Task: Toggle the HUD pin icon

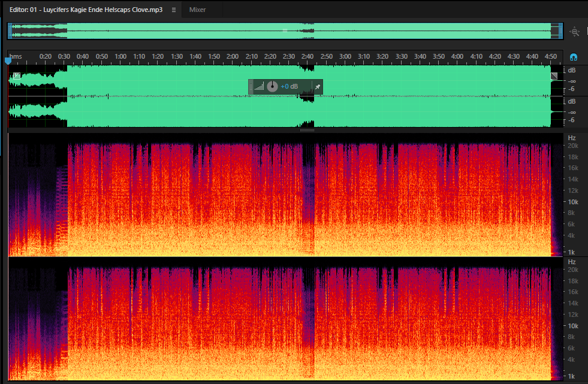Action: [x=317, y=86]
